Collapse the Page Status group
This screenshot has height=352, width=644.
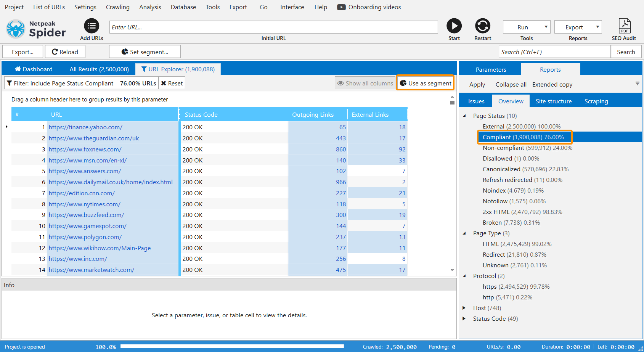coord(464,116)
